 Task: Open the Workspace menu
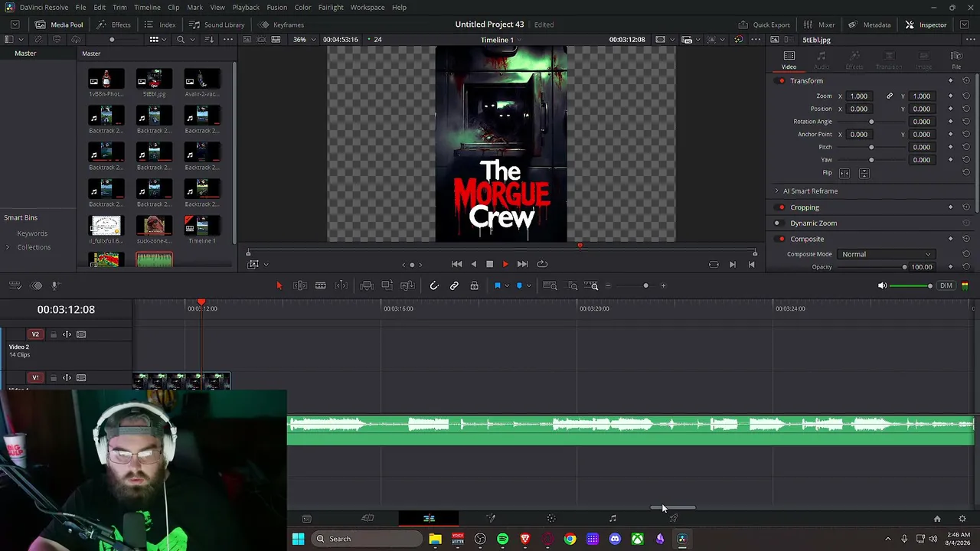(367, 8)
